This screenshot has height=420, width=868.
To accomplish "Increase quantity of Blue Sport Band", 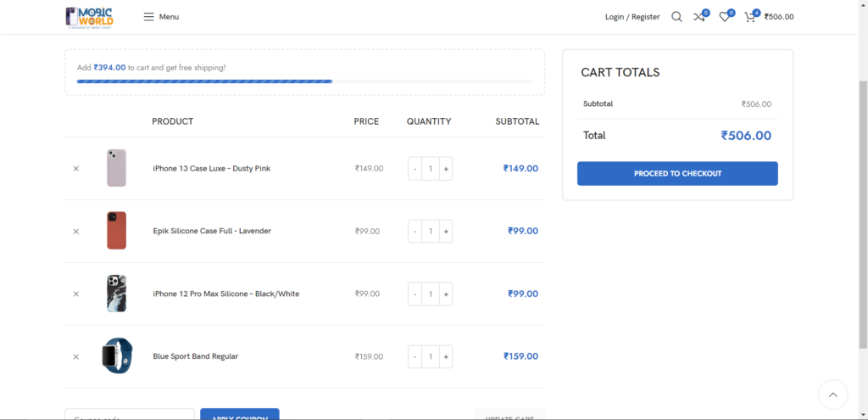I will tap(446, 356).
